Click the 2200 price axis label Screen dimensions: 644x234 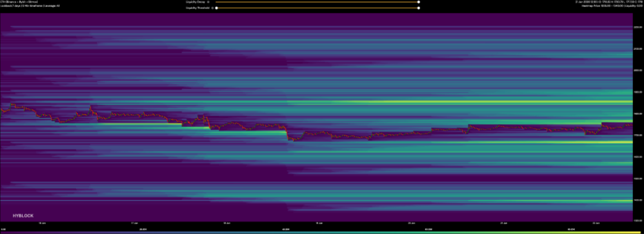[x=638, y=27]
